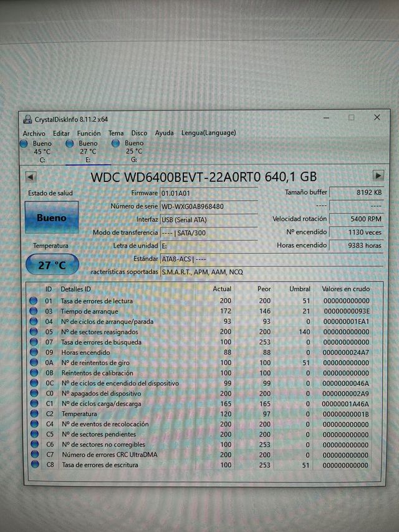Select raw value 000000001EA1

point(346,321)
